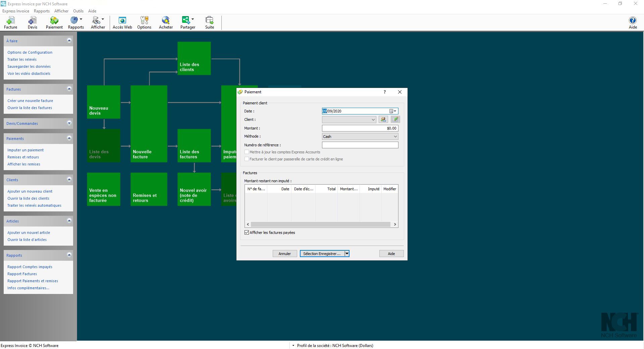Expand the Devis/Commandes panel

pos(69,123)
